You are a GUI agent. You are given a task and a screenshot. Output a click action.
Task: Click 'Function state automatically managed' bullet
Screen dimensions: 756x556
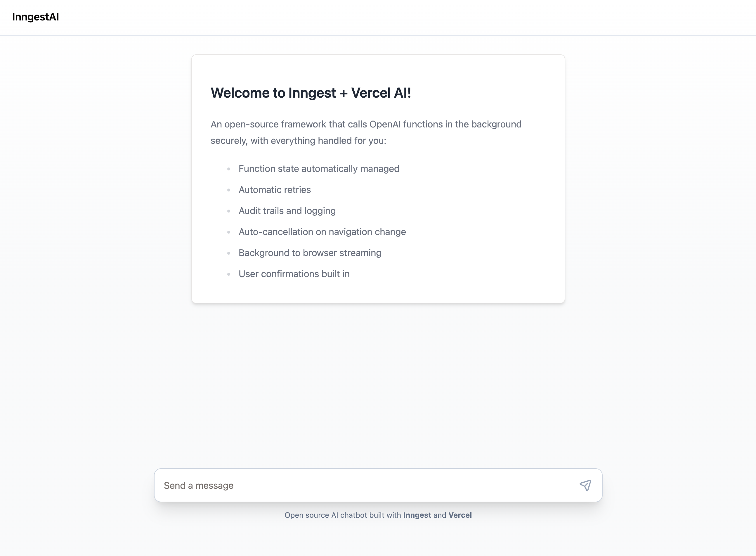(319, 168)
